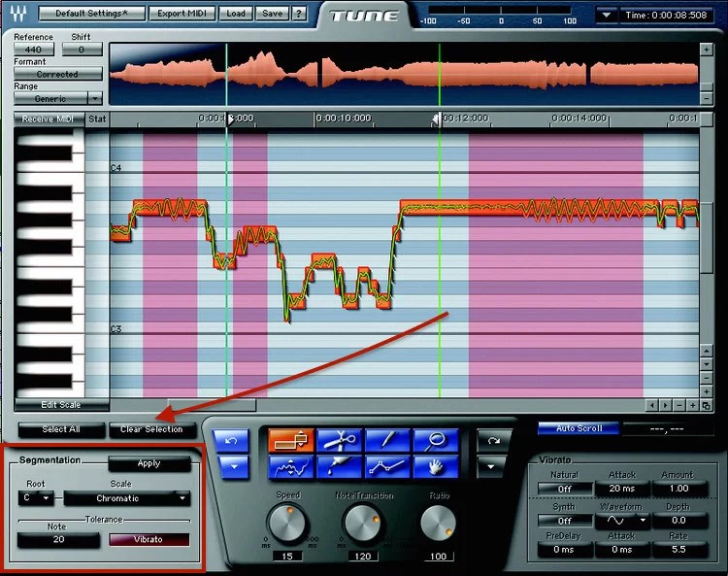Toggle the Formant Corrected button
Image resolution: width=728 pixels, height=576 pixels.
coord(57,75)
